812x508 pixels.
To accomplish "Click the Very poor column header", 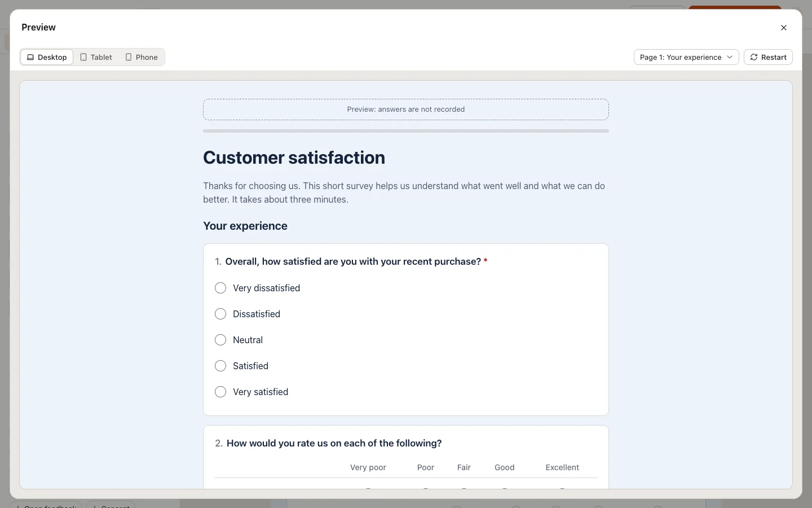I will pos(368,467).
